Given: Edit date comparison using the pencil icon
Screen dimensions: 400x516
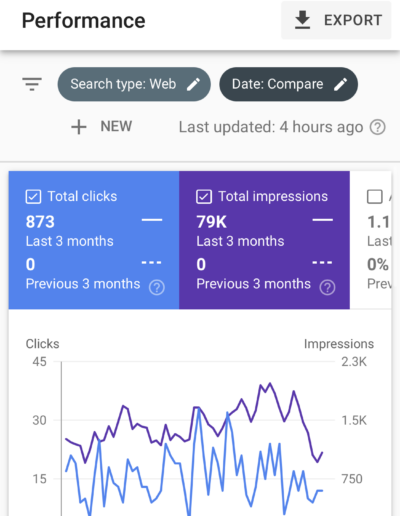Looking at the screenshot, I should [x=341, y=84].
